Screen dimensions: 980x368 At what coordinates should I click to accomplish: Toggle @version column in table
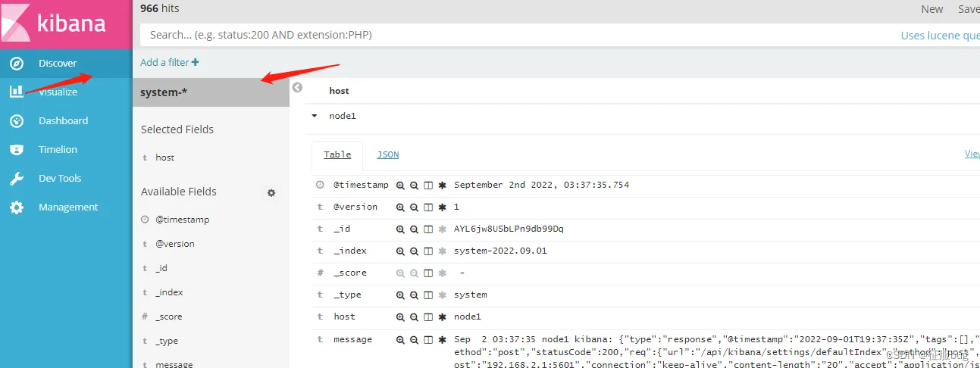pyautogui.click(x=427, y=207)
